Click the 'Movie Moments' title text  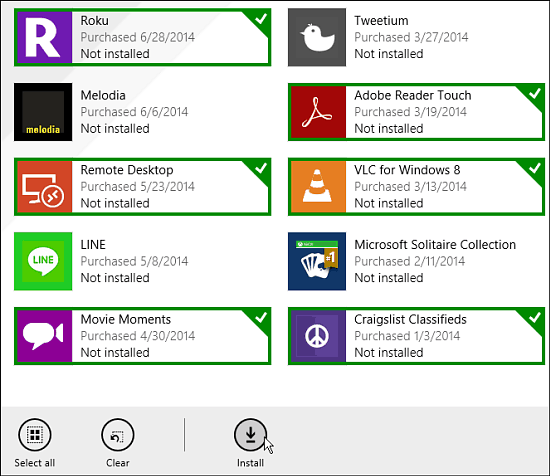point(126,320)
